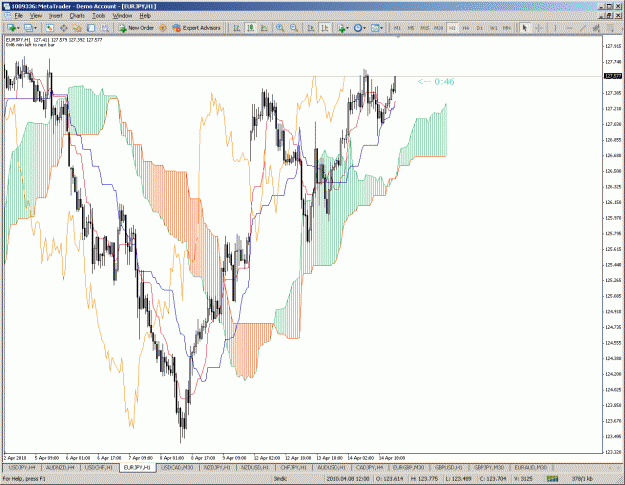Expand the Indicators dropdown arrow
Viewport: 625px width, 485px height.
tap(348, 28)
